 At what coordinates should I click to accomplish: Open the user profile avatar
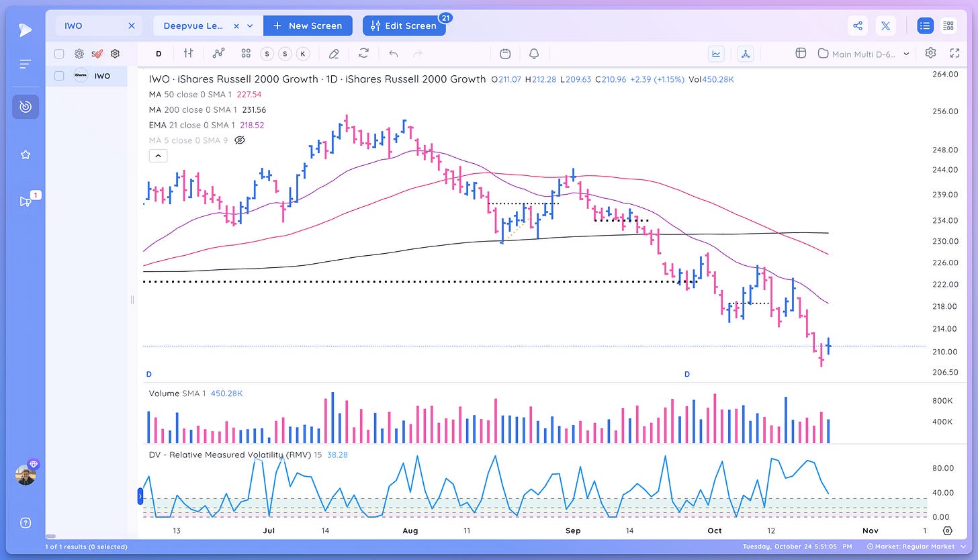coord(26,474)
